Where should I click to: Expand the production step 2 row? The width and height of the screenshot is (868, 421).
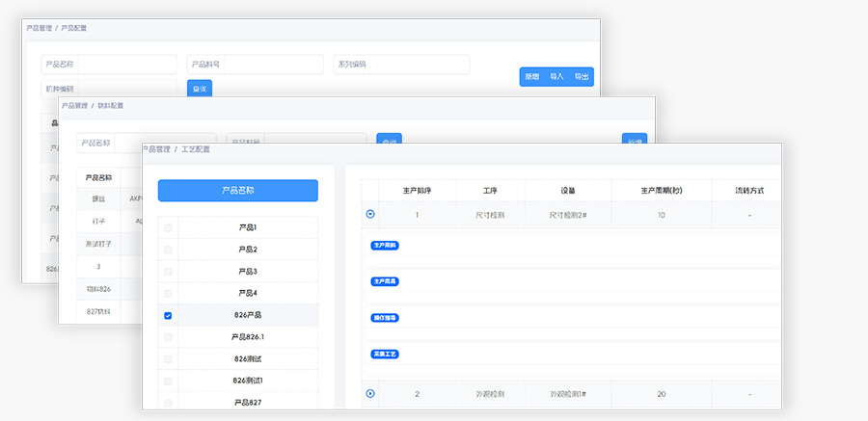tap(370, 393)
